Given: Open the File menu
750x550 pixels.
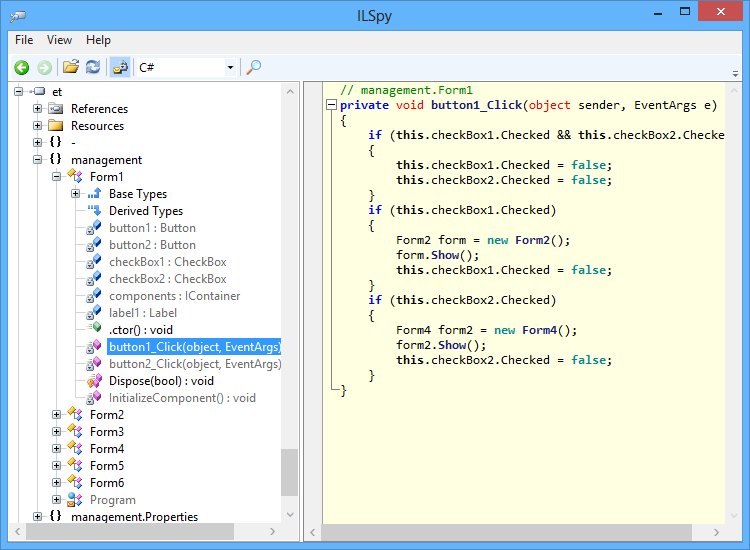Looking at the screenshot, I should (x=24, y=40).
